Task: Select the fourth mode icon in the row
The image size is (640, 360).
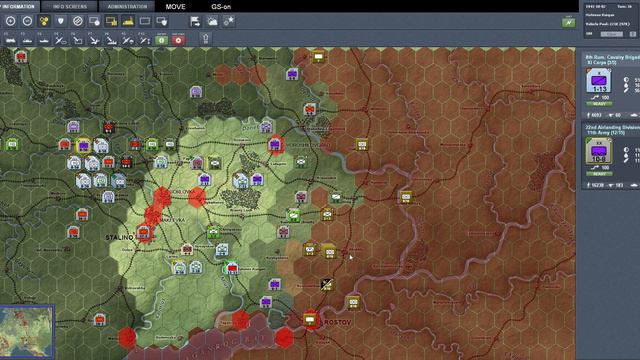Action: (60, 40)
